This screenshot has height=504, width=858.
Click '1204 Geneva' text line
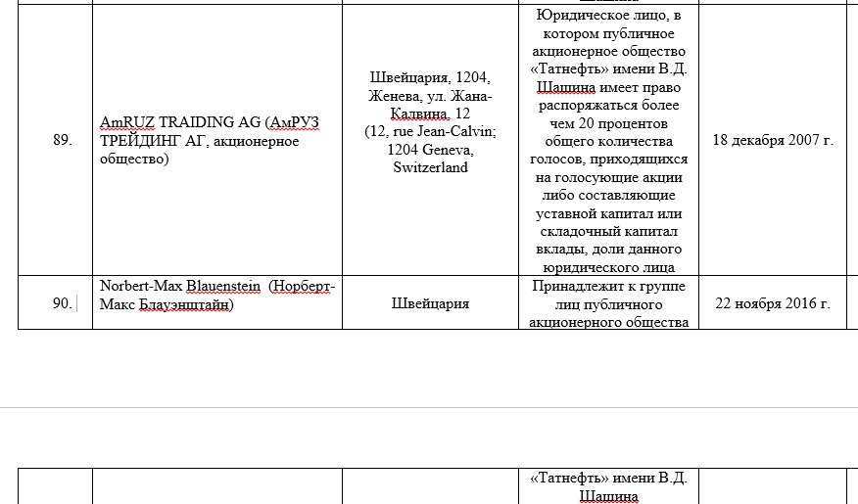430,150
